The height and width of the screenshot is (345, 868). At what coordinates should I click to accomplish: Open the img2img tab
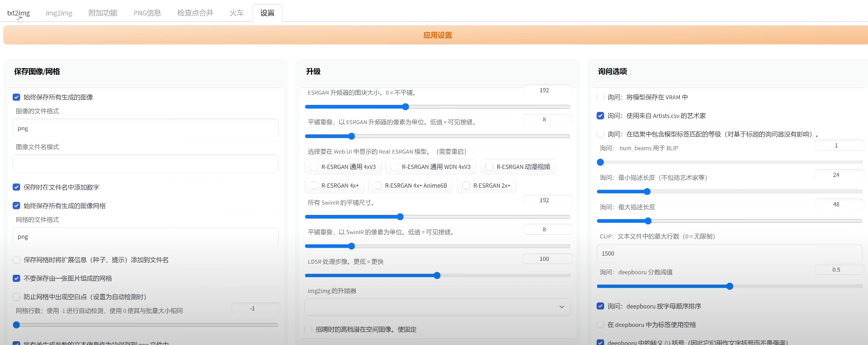coord(59,13)
